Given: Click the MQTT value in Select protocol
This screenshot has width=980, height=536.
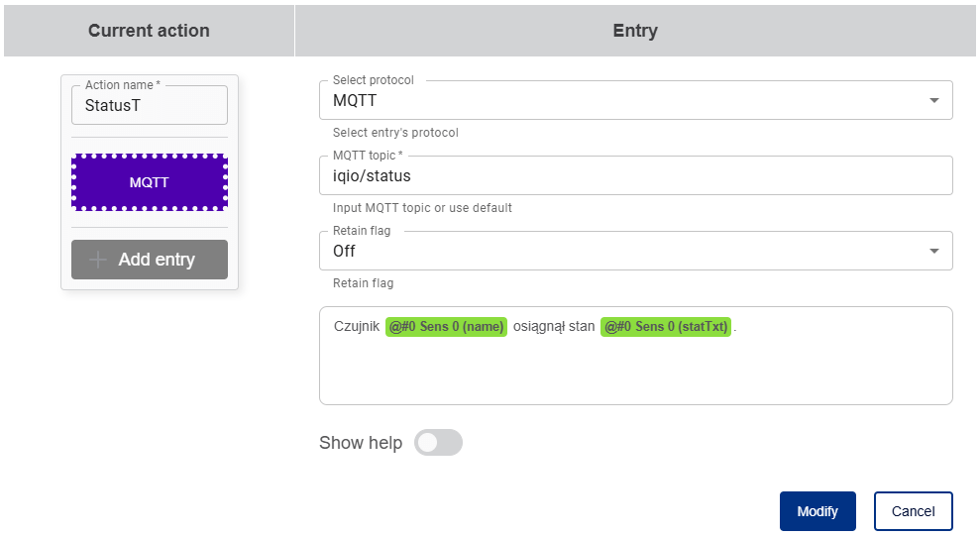Looking at the screenshot, I should 355,100.
